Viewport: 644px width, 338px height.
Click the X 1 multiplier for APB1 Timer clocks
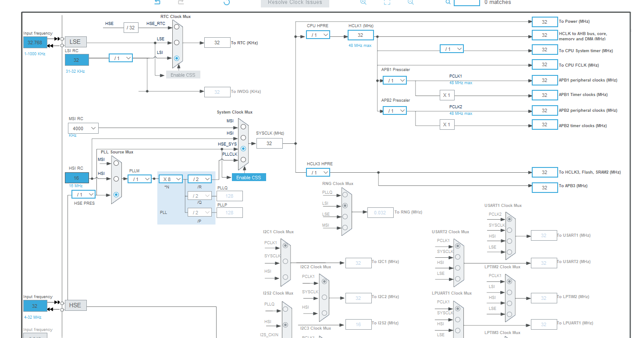[447, 95]
